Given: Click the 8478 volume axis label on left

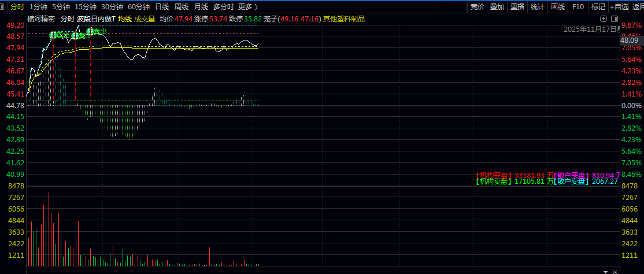Looking at the screenshot, I should 16,186.
